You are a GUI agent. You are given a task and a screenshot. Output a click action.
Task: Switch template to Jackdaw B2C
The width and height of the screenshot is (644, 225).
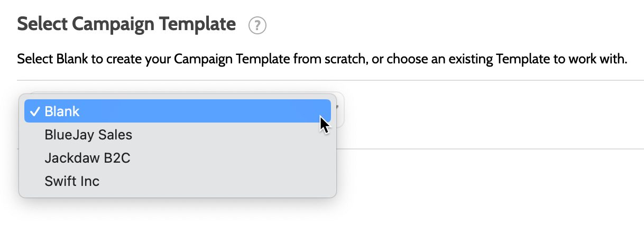tap(87, 158)
